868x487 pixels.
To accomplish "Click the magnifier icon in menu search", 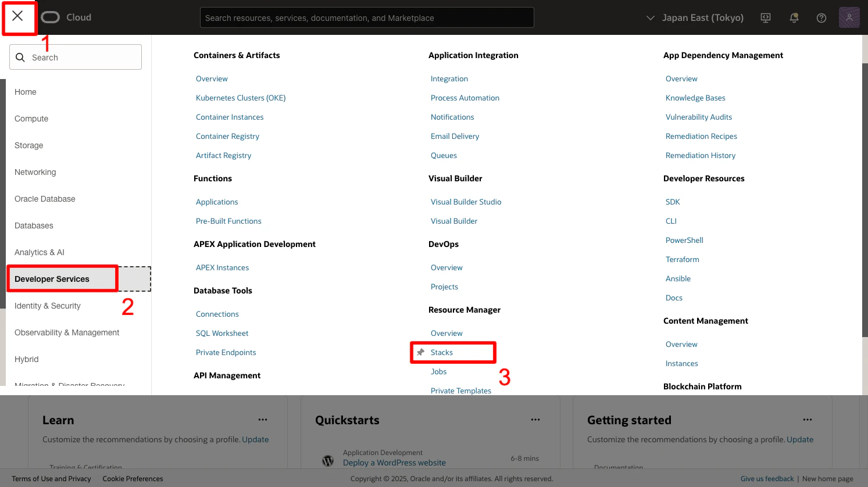I will [20, 58].
